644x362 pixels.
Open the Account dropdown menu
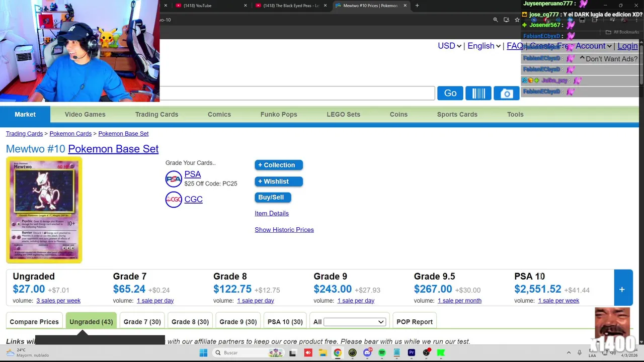pos(594,46)
